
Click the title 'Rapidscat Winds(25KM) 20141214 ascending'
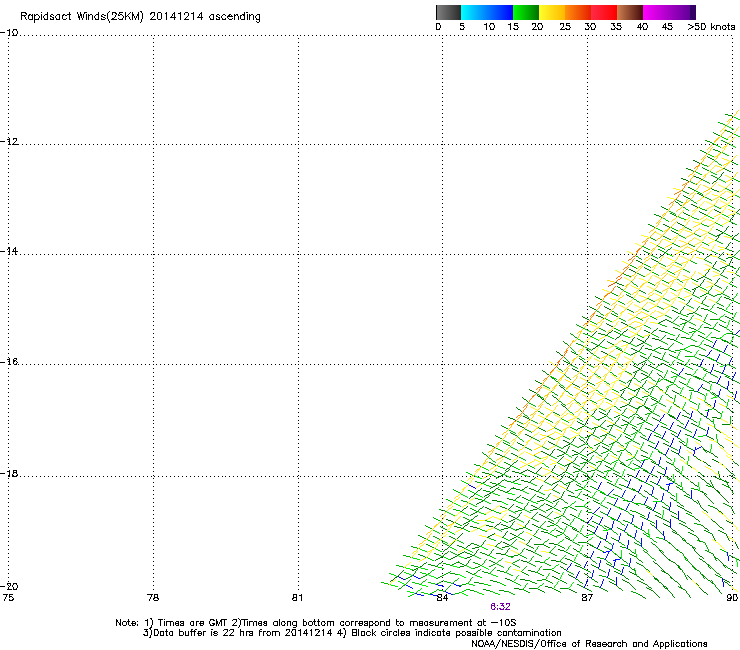click(x=140, y=17)
